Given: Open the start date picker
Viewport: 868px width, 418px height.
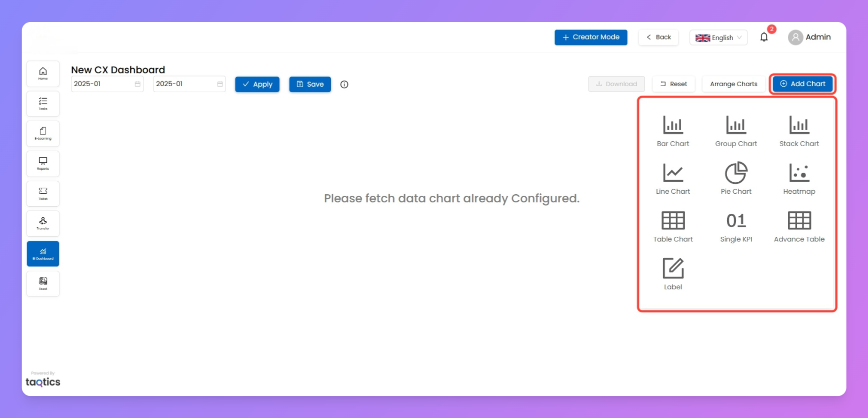Looking at the screenshot, I should coord(107,84).
